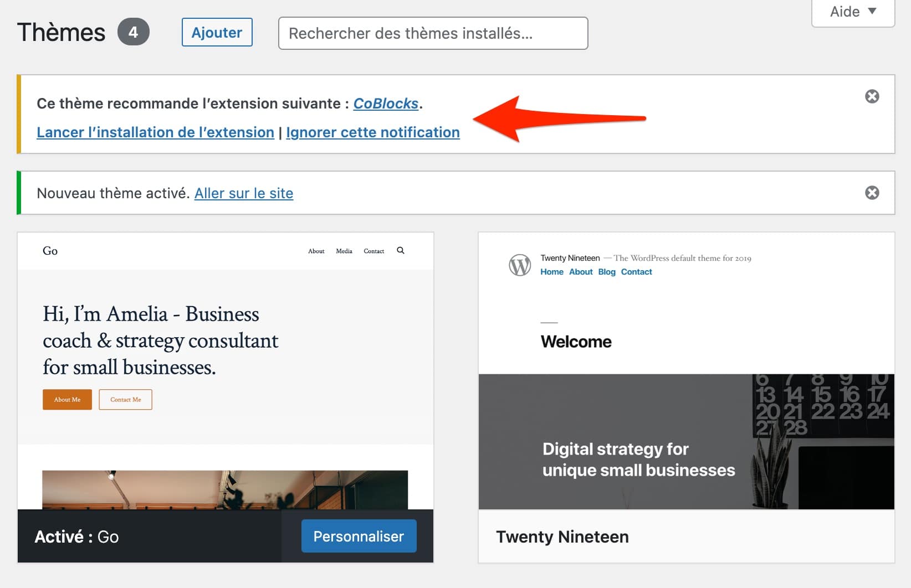Image resolution: width=911 pixels, height=588 pixels.
Task: Click the Personnaliser button for Go theme
Action: tap(359, 536)
